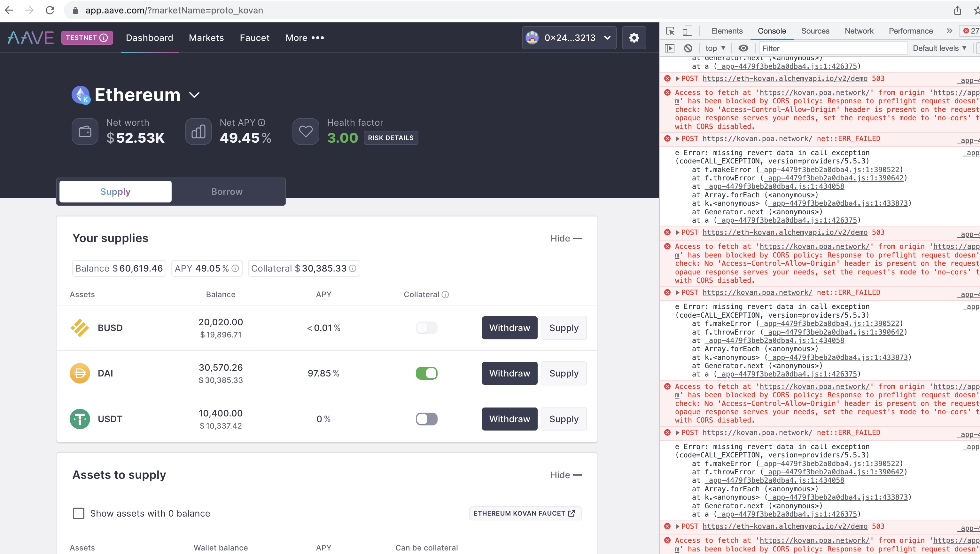980x554 pixels.
Task: Click the RISK DETAILS button
Action: point(391,138)
